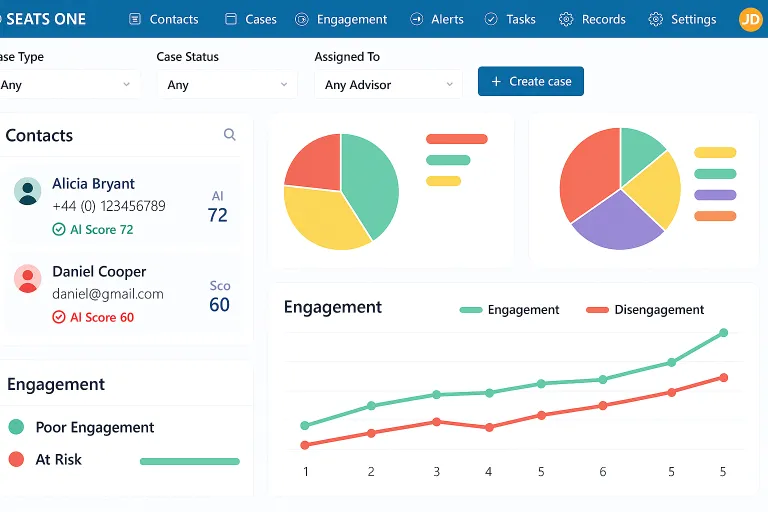
Task: Click Alicia Bryant's green AI Score check icon
Action: 59,229
